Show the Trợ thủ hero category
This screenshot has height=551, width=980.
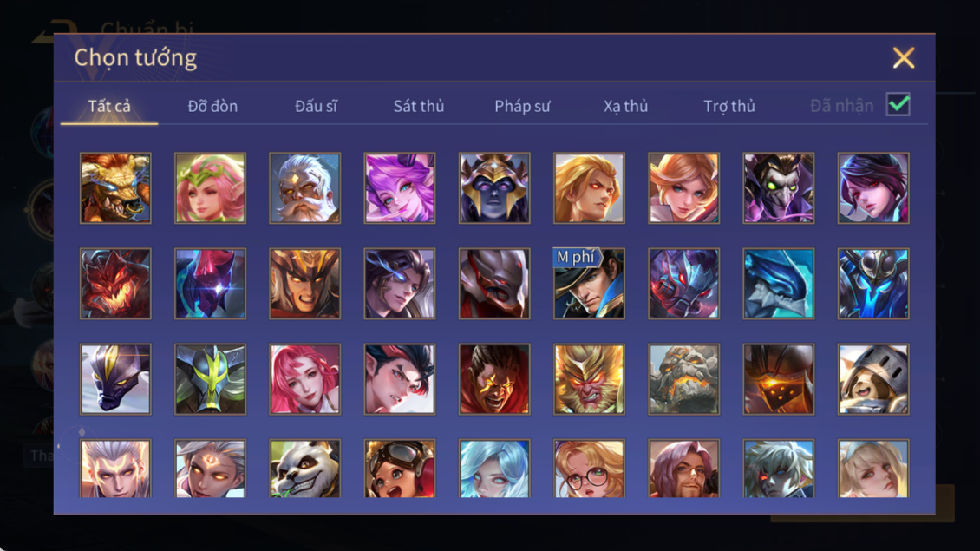click(729, 107)
